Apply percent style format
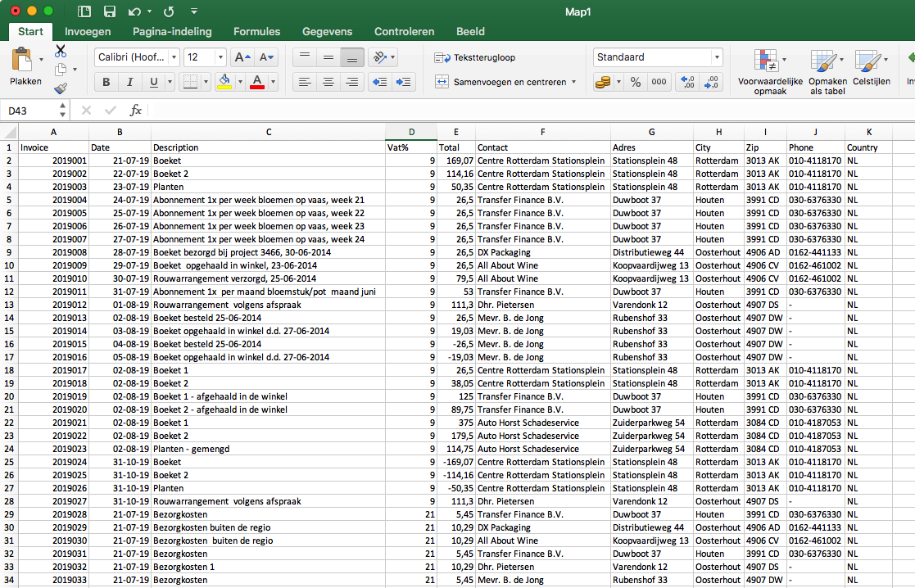The image size is (915, 588). pos(636,82)
